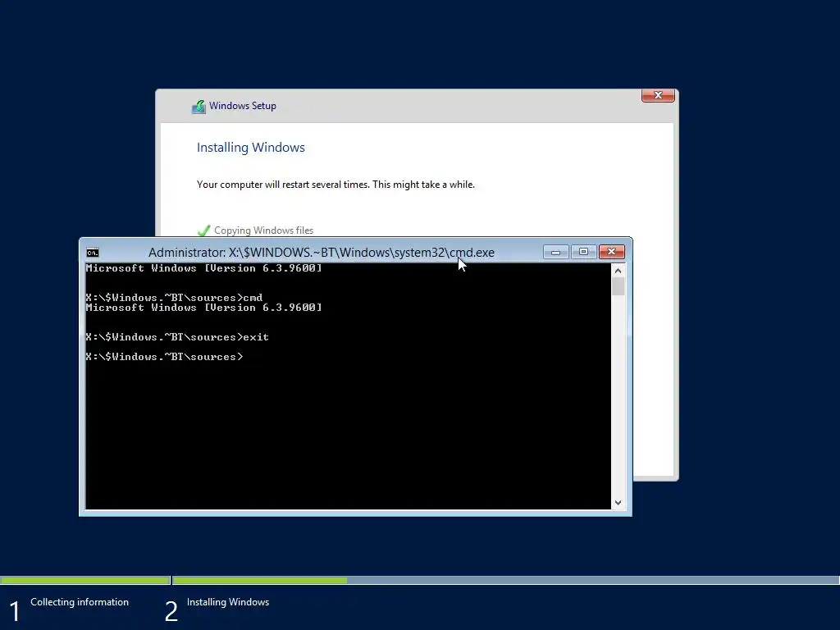Click the step number 1 at bottom

[15, 612]
